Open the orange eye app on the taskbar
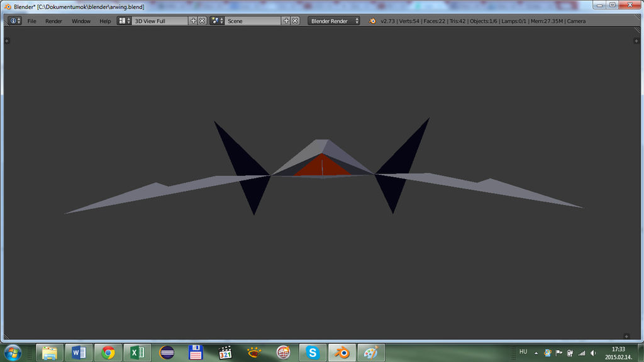 pyautogui.click(x=254, y=353)
